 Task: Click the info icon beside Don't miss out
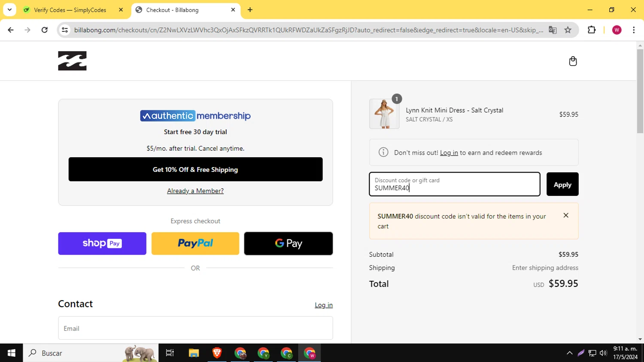[x=383, y=152]
